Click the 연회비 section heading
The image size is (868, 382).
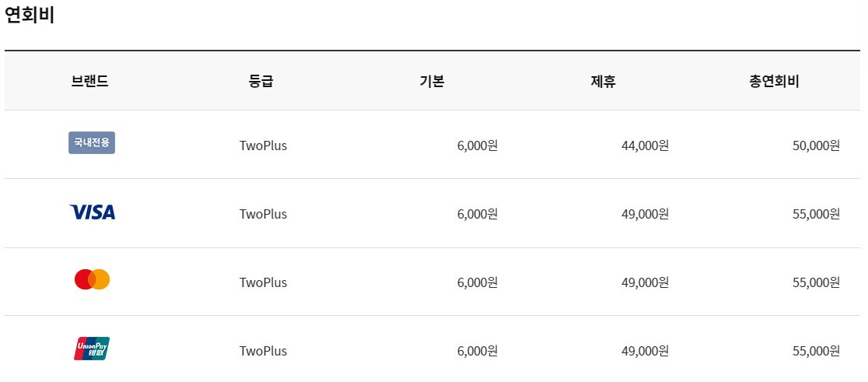(x=30, y=16)
